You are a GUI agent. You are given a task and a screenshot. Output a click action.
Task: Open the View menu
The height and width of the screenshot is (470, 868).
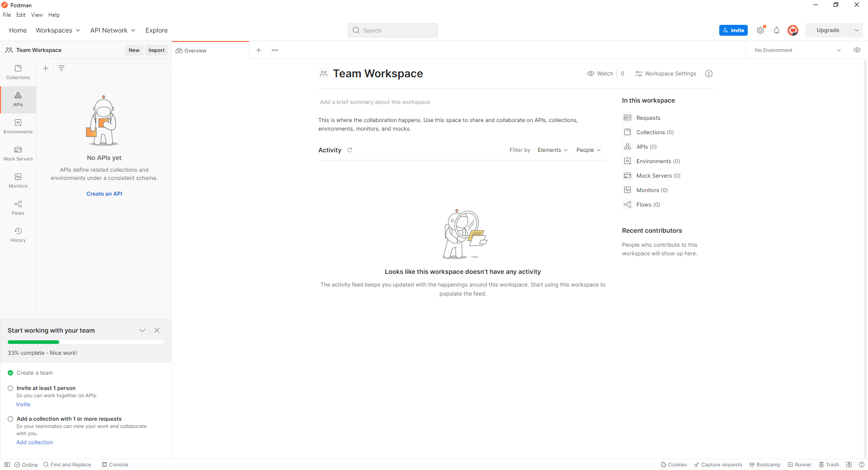click(37, 15)
